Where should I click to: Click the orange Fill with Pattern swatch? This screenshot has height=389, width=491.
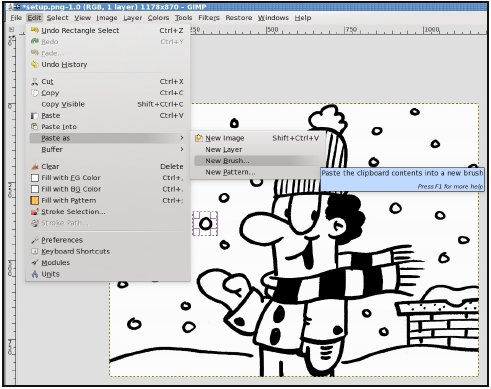35,200
